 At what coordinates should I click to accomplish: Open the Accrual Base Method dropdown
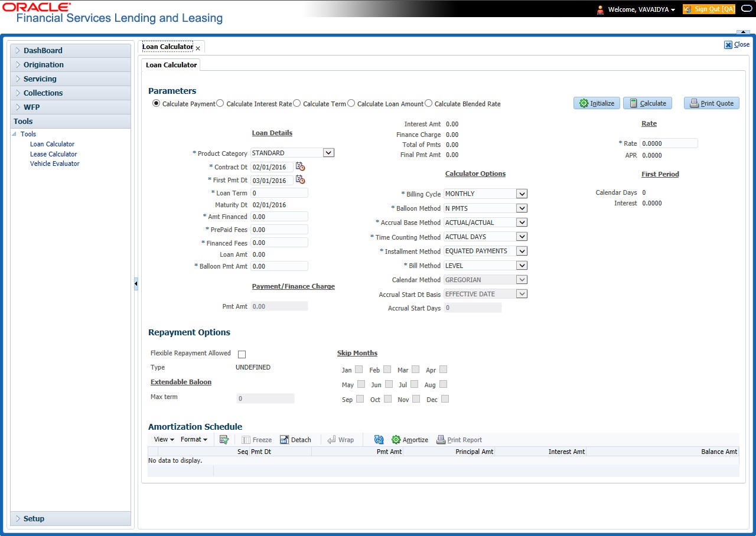tap(521, 223)
